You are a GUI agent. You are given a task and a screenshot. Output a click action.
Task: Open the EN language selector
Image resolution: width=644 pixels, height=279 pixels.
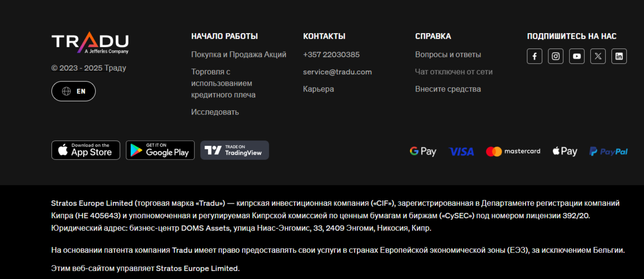coord(73,91)
